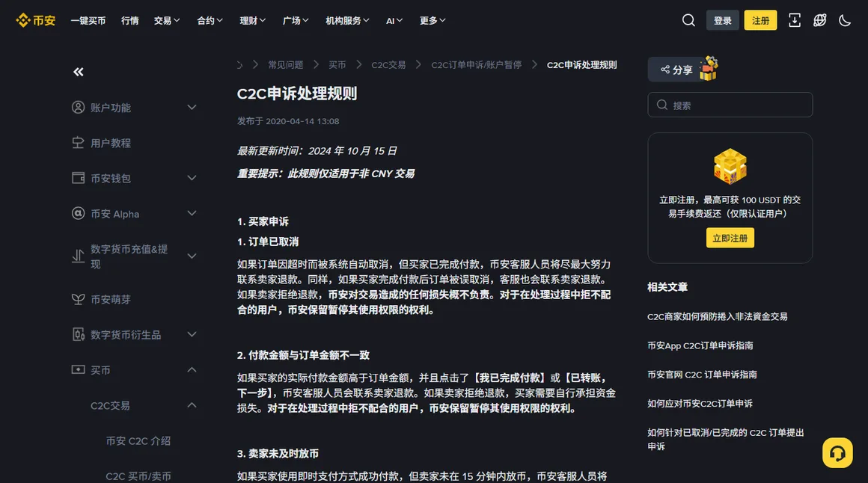Open the 广场 dropdown menu

click(296, 20)
